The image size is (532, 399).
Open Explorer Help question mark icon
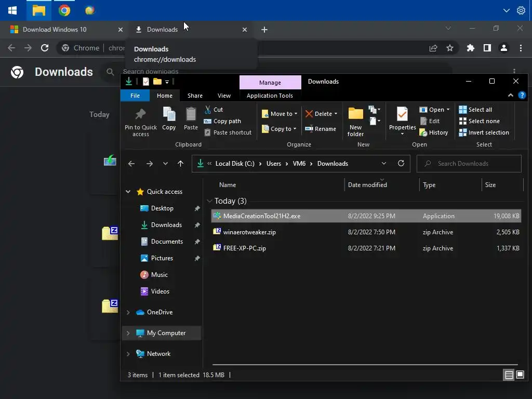pos(522,96)
